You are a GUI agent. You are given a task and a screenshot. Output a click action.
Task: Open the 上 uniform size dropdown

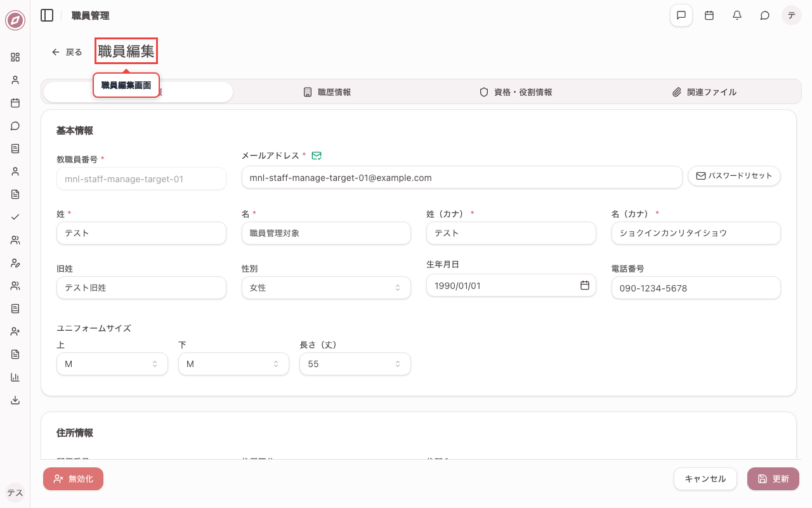(x=112, y=364)
